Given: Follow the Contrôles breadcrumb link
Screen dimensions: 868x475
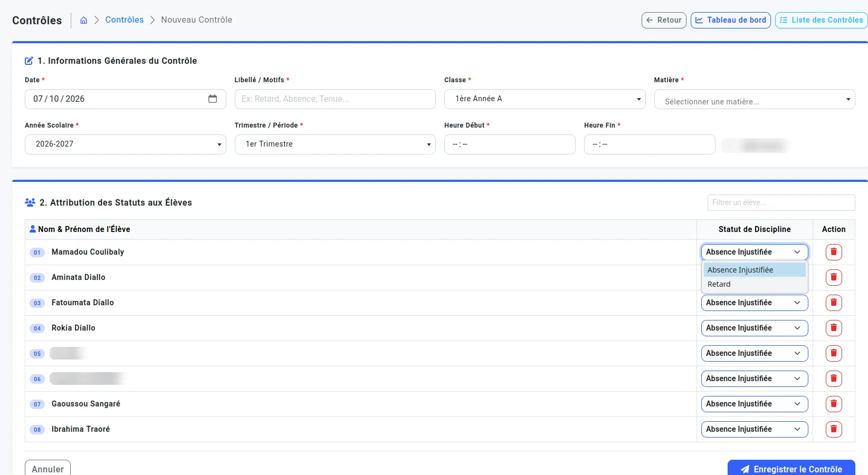Looking at the screenshot, I should click(x=125, y=20).
